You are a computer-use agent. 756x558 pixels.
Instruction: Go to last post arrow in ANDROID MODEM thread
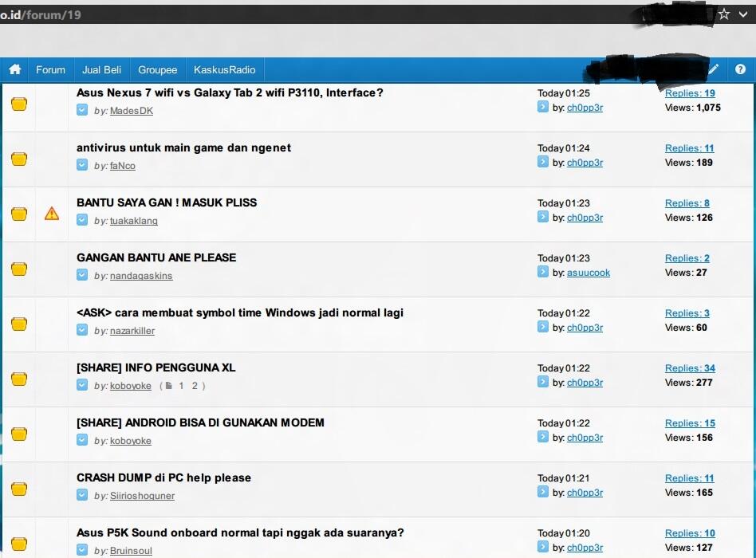pyautogui.click(x=543, y=437)
